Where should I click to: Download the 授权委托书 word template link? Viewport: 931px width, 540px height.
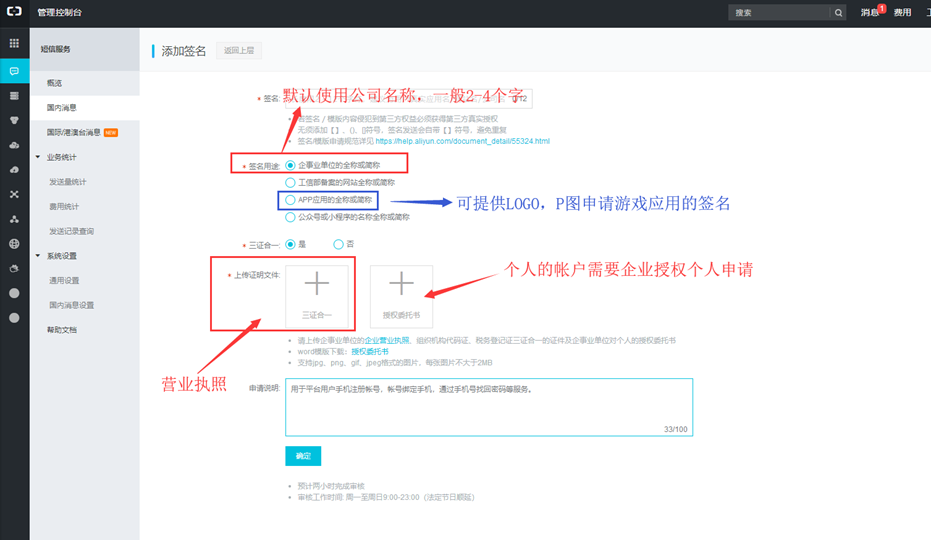[369, 352]
